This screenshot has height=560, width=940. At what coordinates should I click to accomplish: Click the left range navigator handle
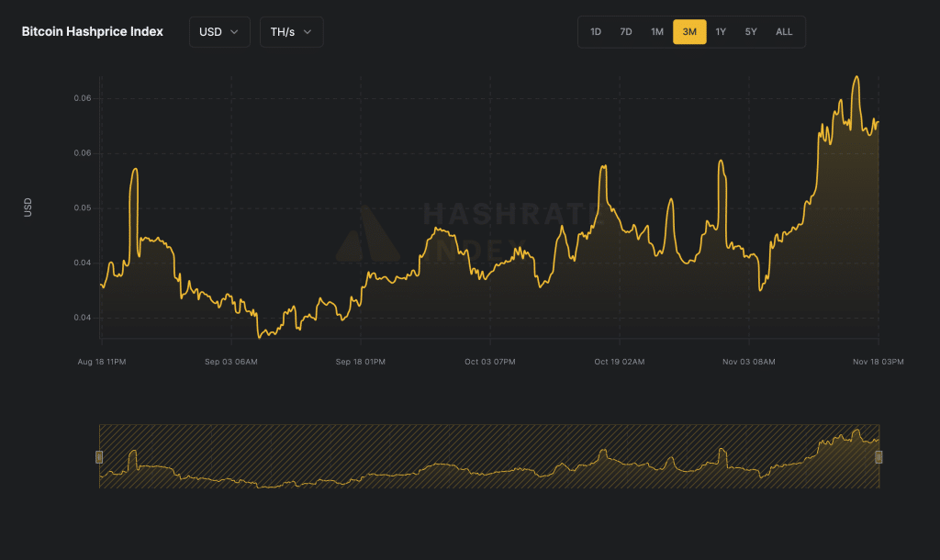(99, 456)
